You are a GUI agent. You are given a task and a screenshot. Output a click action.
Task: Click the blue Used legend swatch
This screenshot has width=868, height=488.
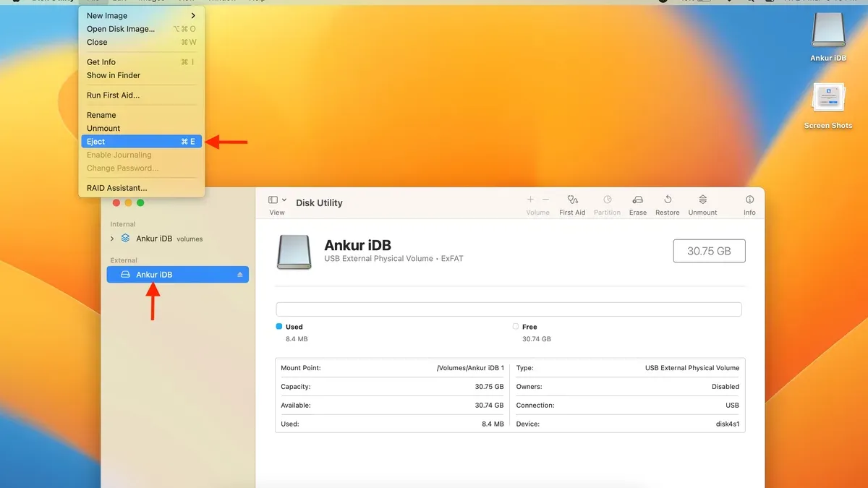click(279, 327)
